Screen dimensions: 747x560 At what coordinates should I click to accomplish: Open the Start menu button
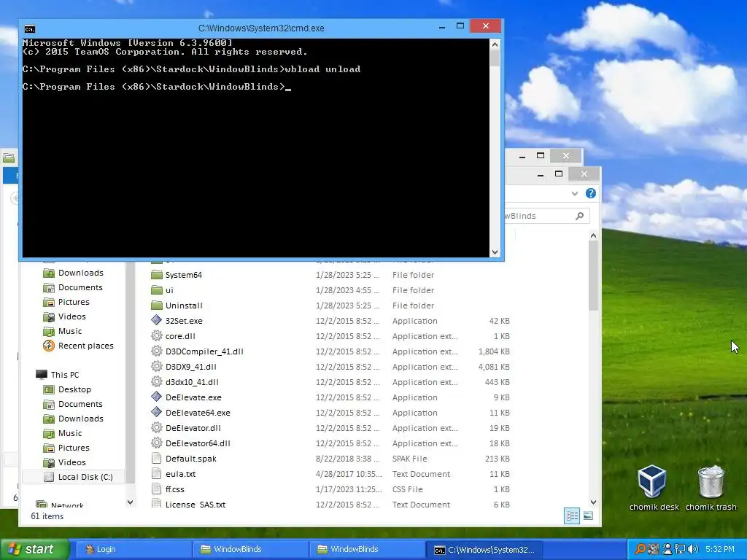coord(35,549)
